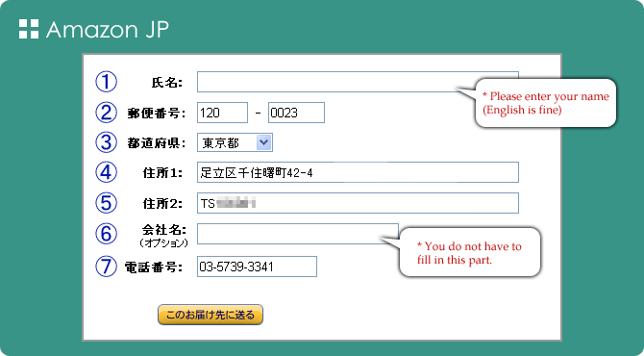Click the 氏名: label
644x356 pixels.
click(x=167, y=83)
